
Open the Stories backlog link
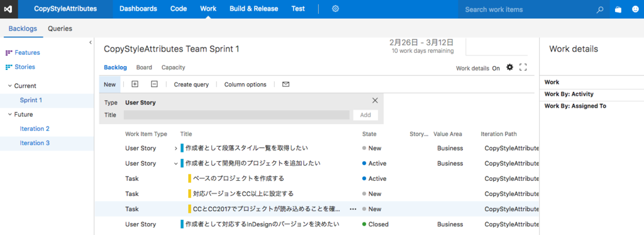25,67
